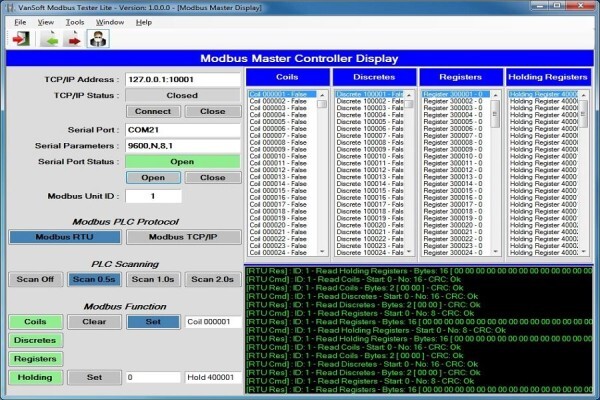Click the coil Clear button

pos(94,322)
